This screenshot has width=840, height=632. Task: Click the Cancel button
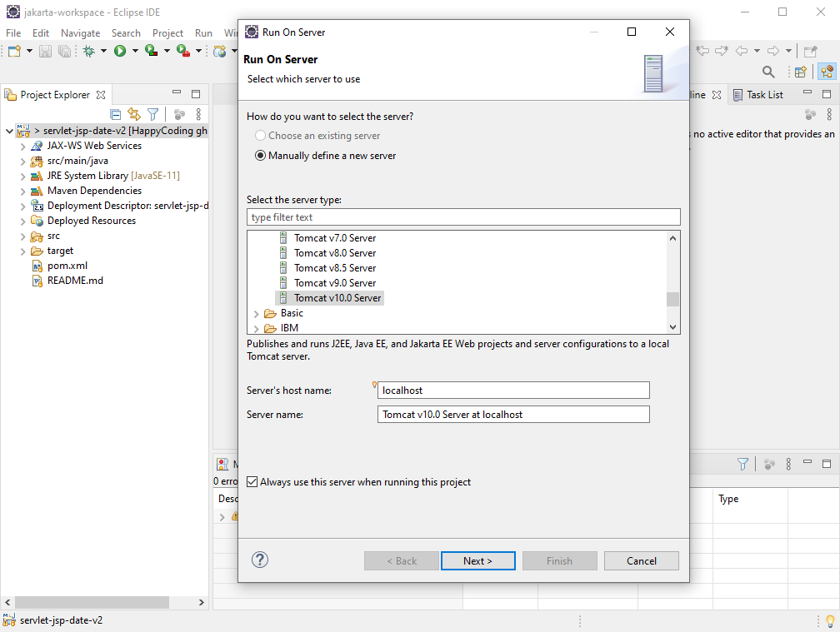641,561
